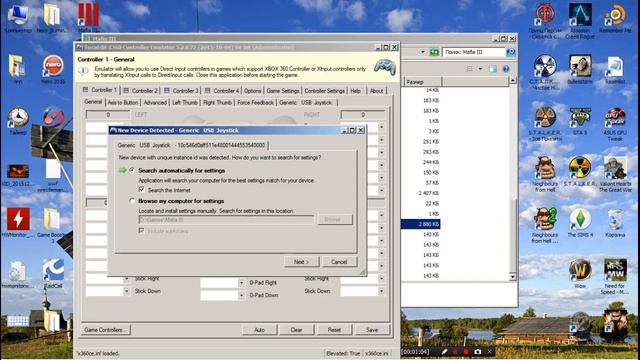This screenshot has height=360, width=640.
Task: Open the Controller Settings tab
Action: 324,91
